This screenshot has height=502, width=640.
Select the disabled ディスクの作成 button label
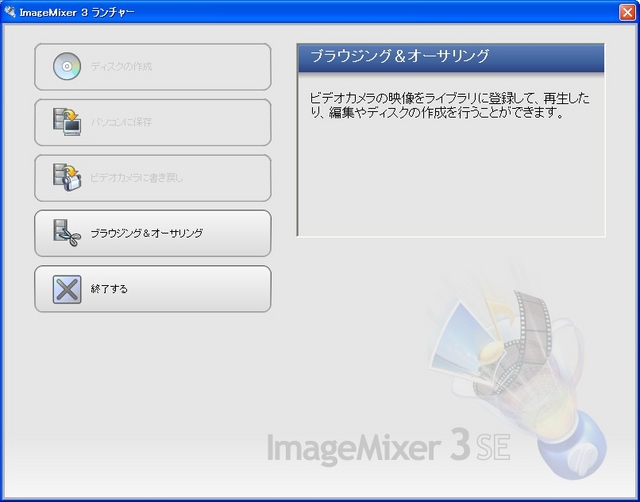121,67
